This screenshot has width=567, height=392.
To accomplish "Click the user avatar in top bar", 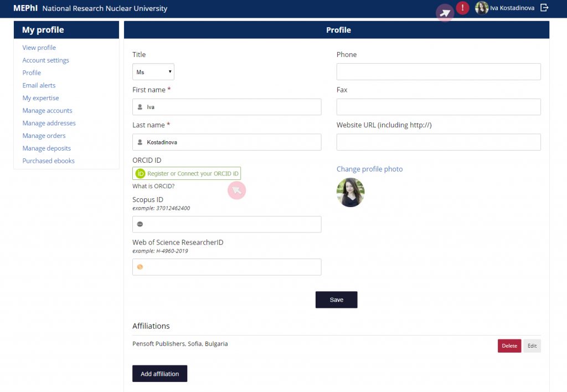I will point(482,8).
